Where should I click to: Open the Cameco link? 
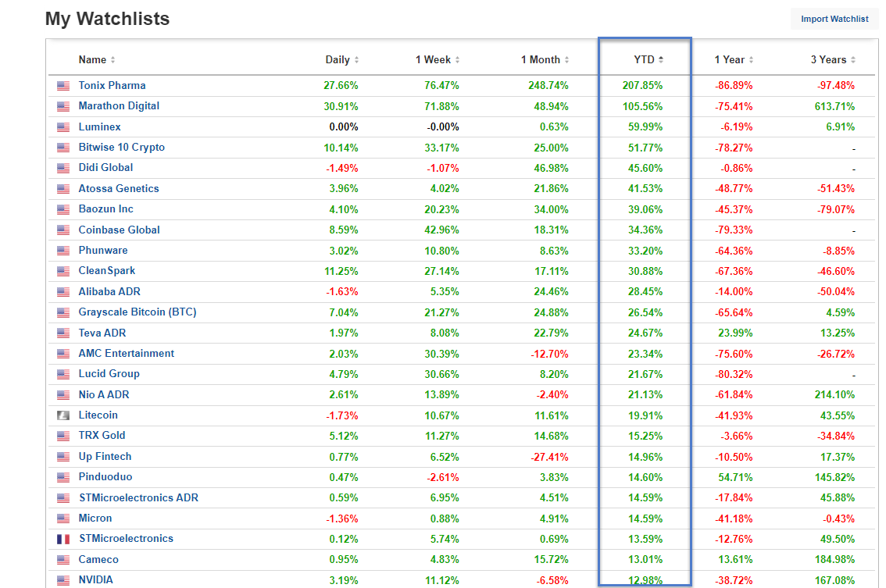point(98,559)
